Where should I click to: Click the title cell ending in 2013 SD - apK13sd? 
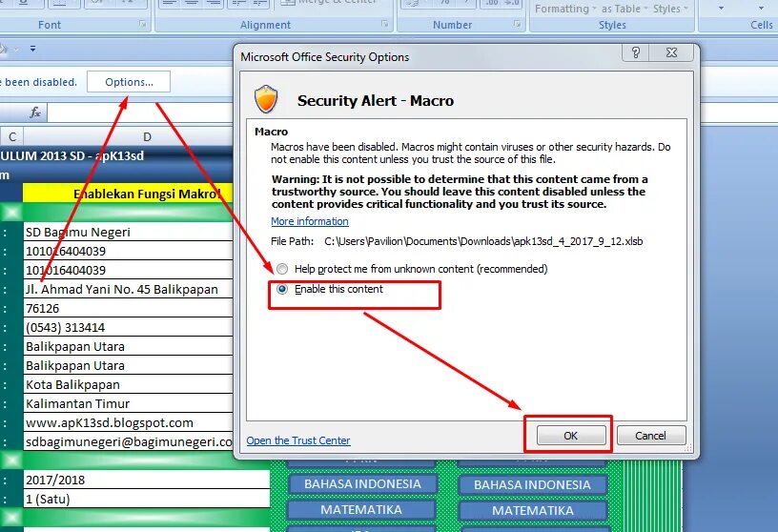click(x=116, y=155)
